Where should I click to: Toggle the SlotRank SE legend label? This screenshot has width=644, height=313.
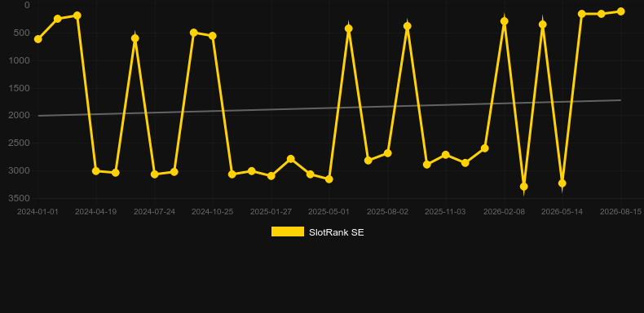336,232
